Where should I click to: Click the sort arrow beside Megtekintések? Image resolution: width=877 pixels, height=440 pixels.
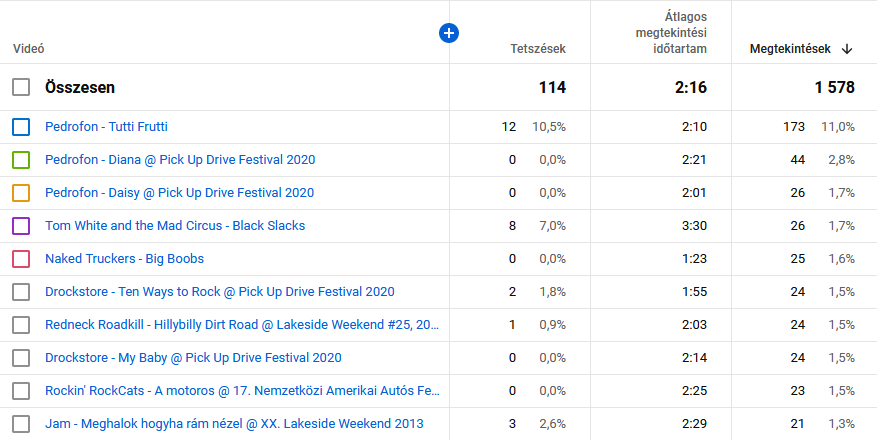[847, 48]
